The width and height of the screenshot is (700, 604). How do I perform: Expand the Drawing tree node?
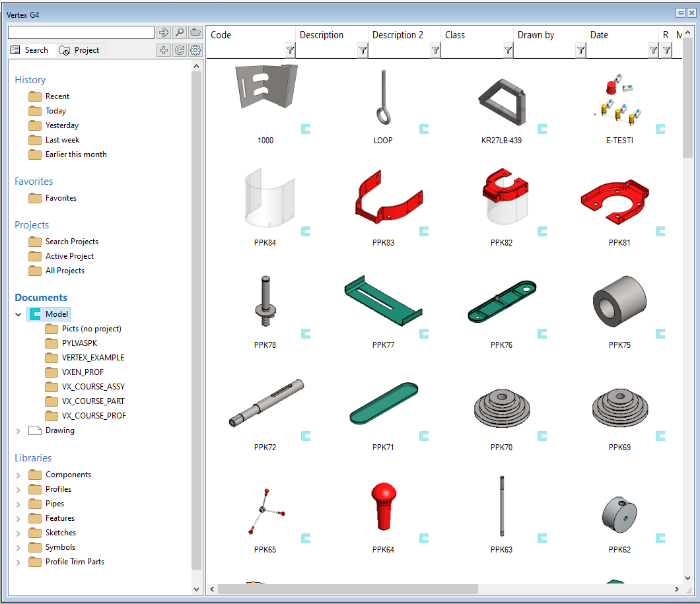coord(18,431)
